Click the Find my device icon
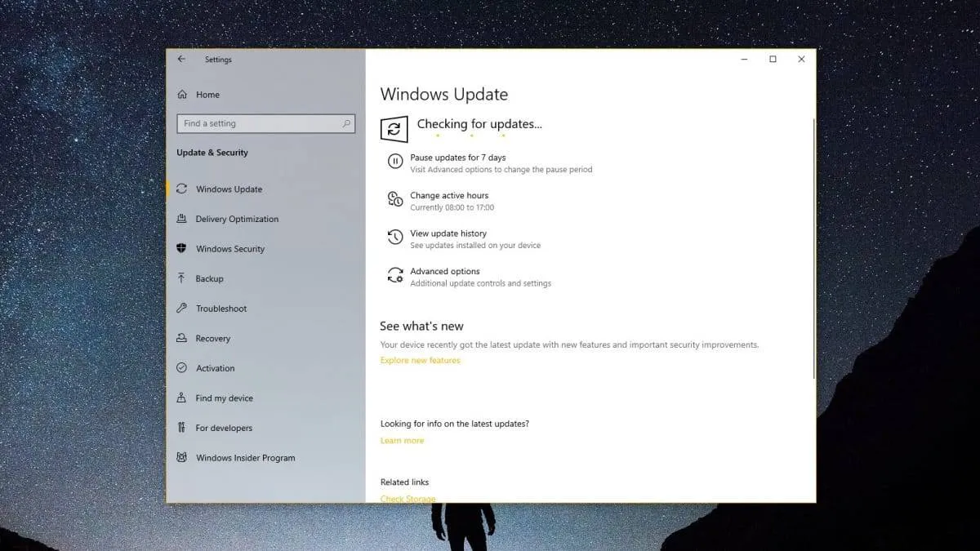 (183, 398)
